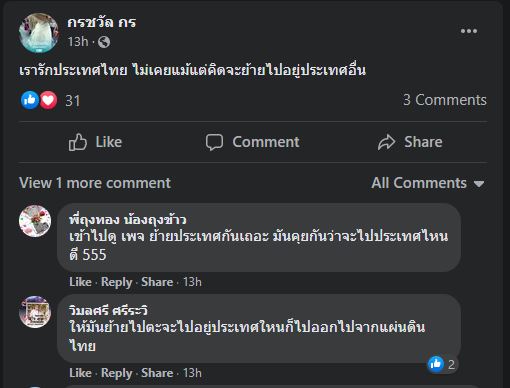Share the first comment
The width and height of the screenshot is (510, 388).
[x=157, y=282]
